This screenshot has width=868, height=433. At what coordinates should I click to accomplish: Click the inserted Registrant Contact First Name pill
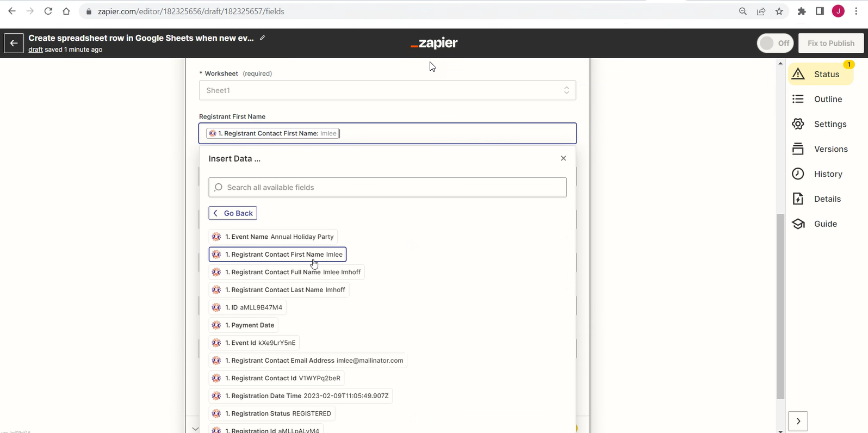click(273, 133)
